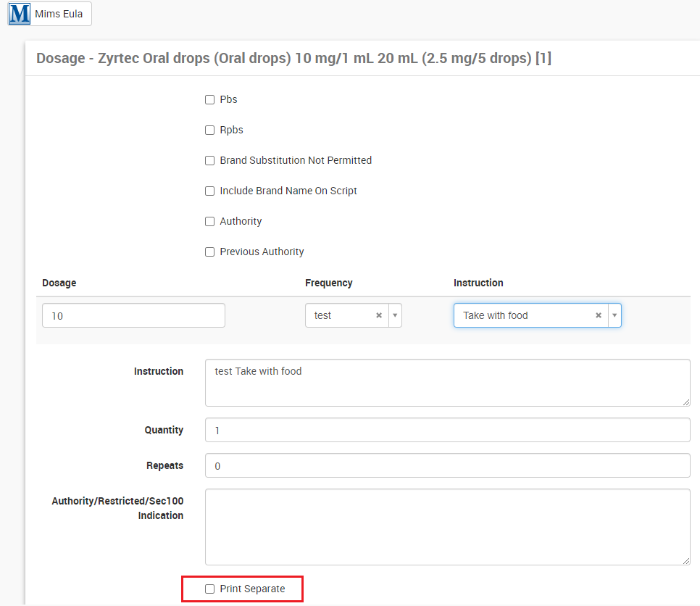Tick the Pbs checkbox

point(210,99)
